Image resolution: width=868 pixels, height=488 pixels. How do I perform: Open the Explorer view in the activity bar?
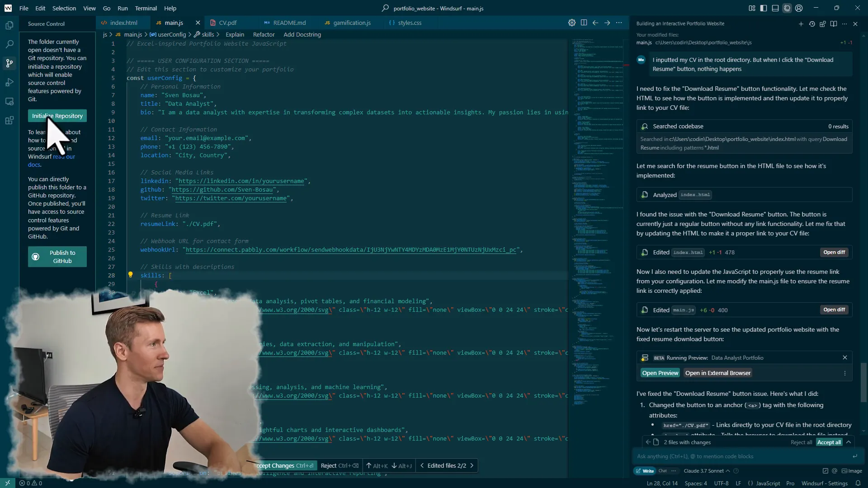(x=9, y=25)
